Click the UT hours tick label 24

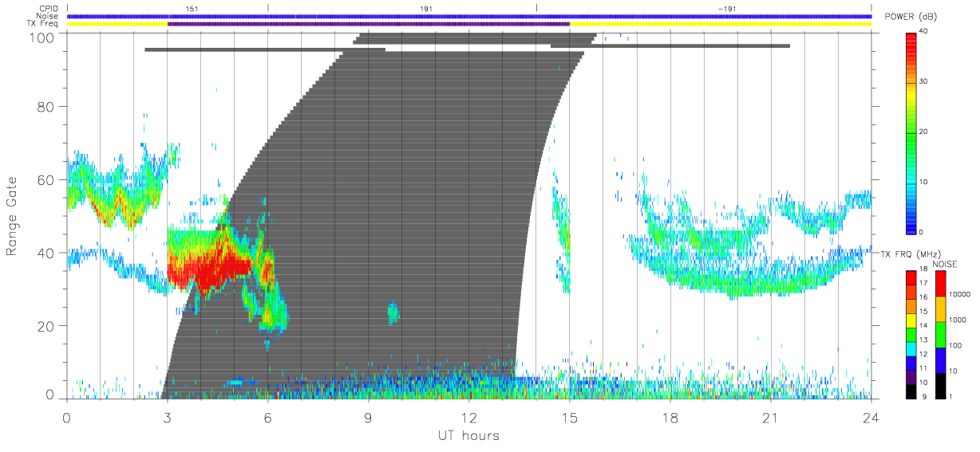(871, 417)
